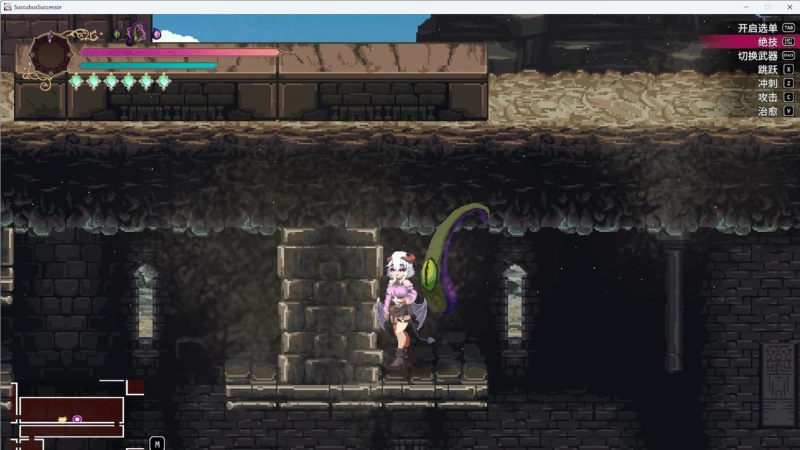Click the round dark portrait emblem
800x450 pixels.
click(x=50, y=55)
